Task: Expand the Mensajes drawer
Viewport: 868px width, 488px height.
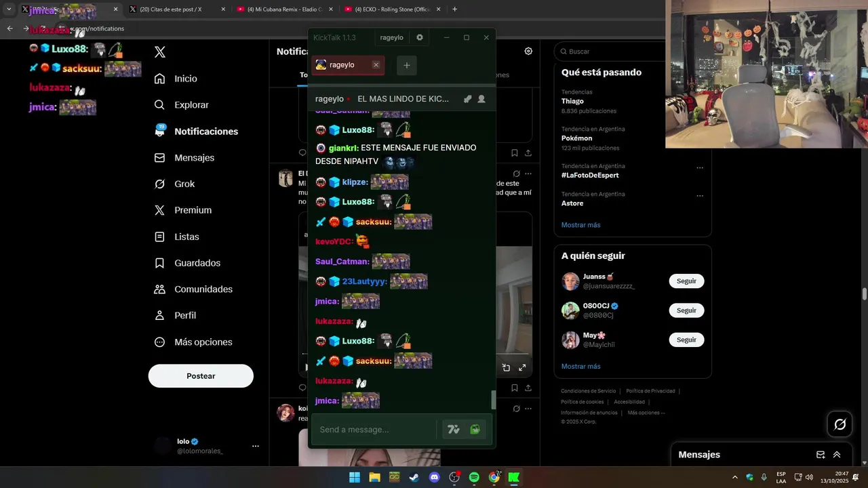Action: pyautogui.click(x=837, y=455)
